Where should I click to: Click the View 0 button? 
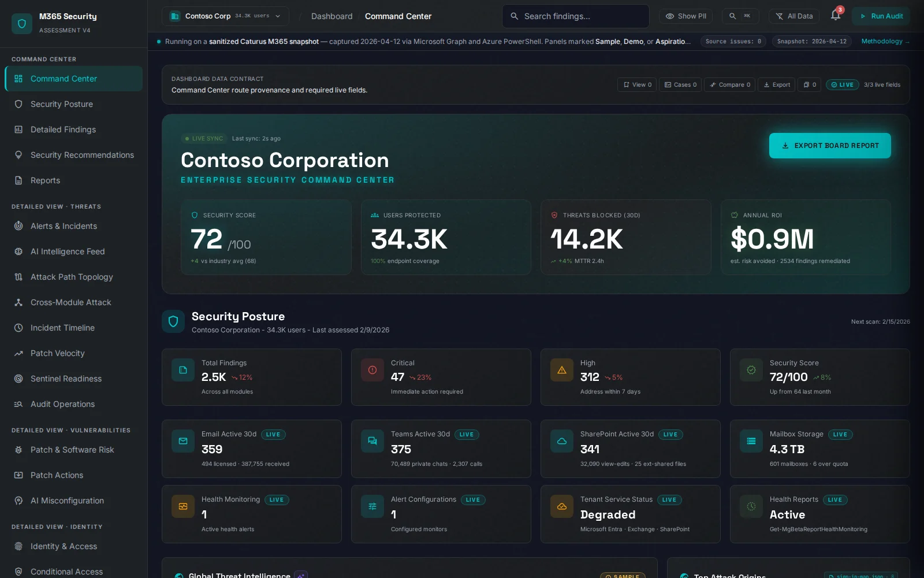637,84
